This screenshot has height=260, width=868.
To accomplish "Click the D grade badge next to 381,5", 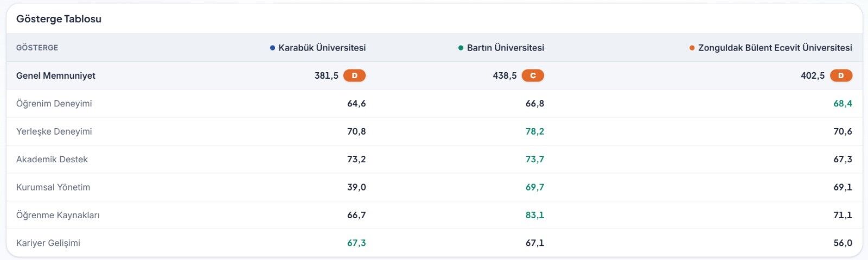I will pyautogui.click(x=355, y=75).
